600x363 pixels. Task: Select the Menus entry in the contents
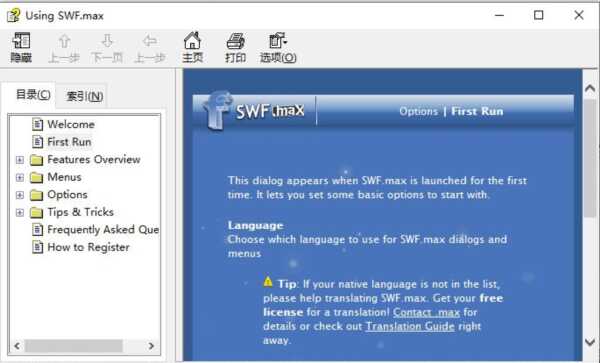click(64, 177)
